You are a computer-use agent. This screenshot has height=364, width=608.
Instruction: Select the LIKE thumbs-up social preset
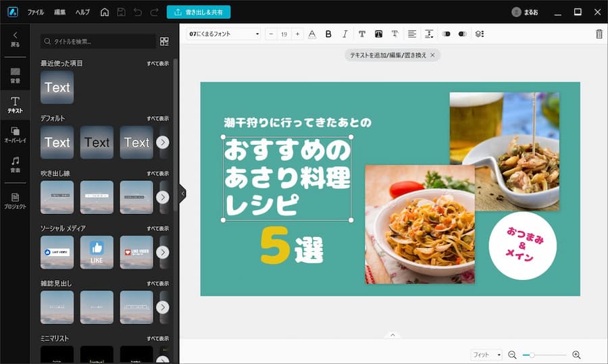pyautogui.click(x=97, y=253)
